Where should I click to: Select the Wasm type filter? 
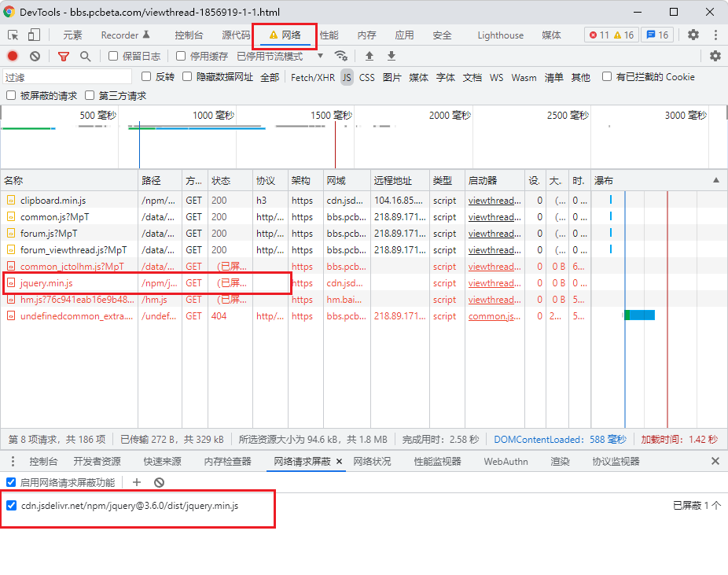pos(524,77)
